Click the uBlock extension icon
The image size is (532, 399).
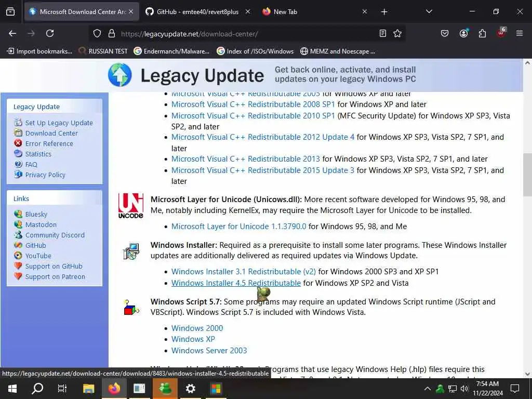point(501,33)
